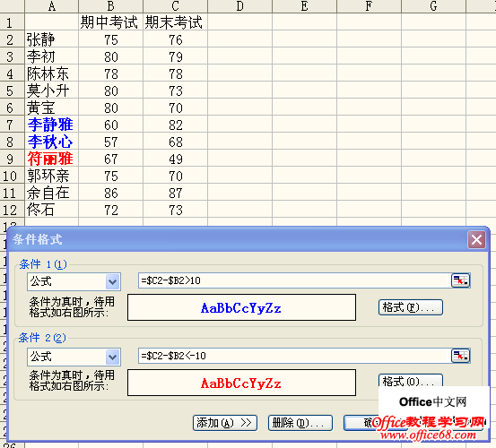Select the red cell 符丽雅

tap(51, 159)
